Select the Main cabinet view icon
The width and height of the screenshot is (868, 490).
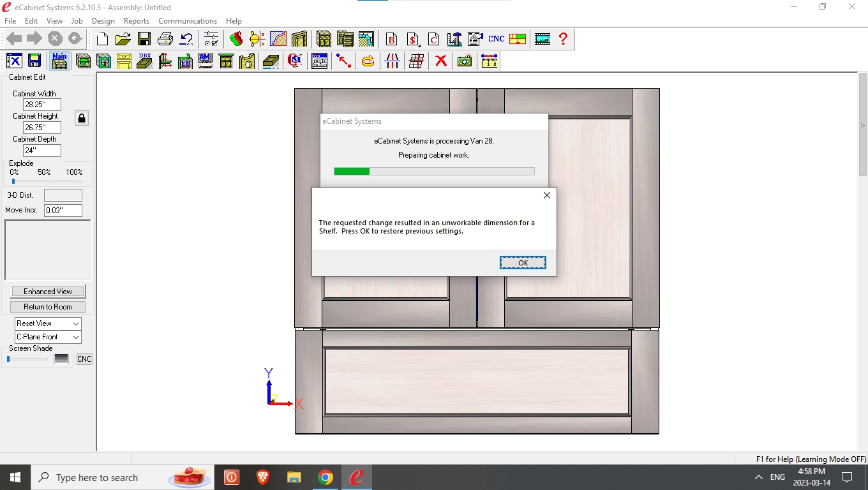[x=59, y=61]
